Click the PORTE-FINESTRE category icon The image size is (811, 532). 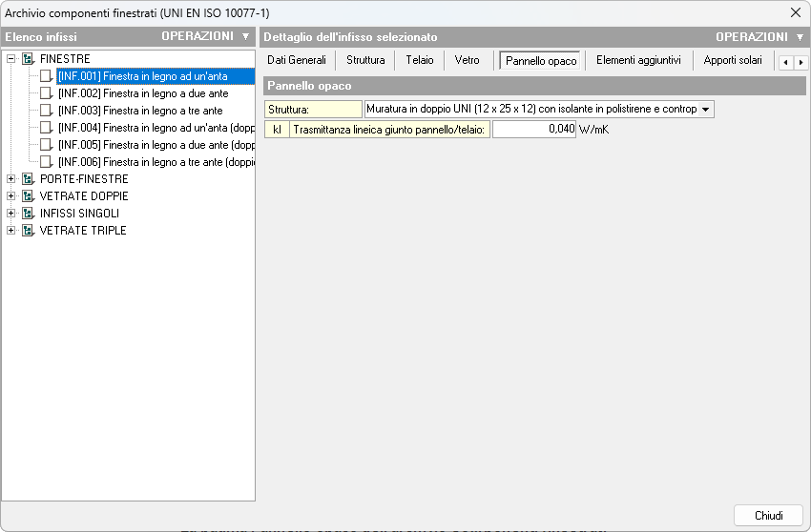coord(28,179)
